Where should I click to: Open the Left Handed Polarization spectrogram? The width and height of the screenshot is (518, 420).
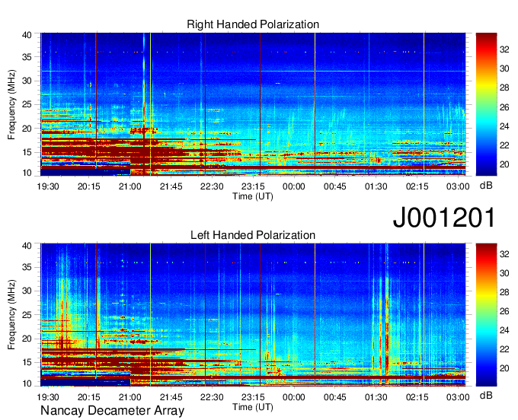(x=253, y=315)
